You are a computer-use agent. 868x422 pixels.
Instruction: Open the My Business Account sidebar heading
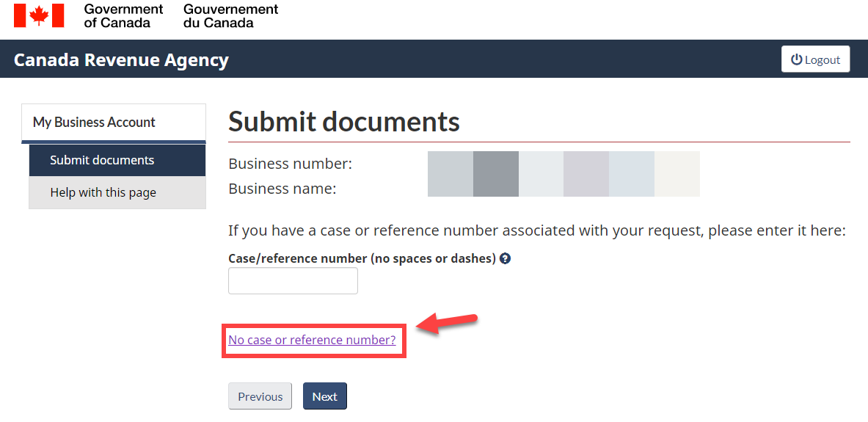pyautogui.click(x=94, y=123)
